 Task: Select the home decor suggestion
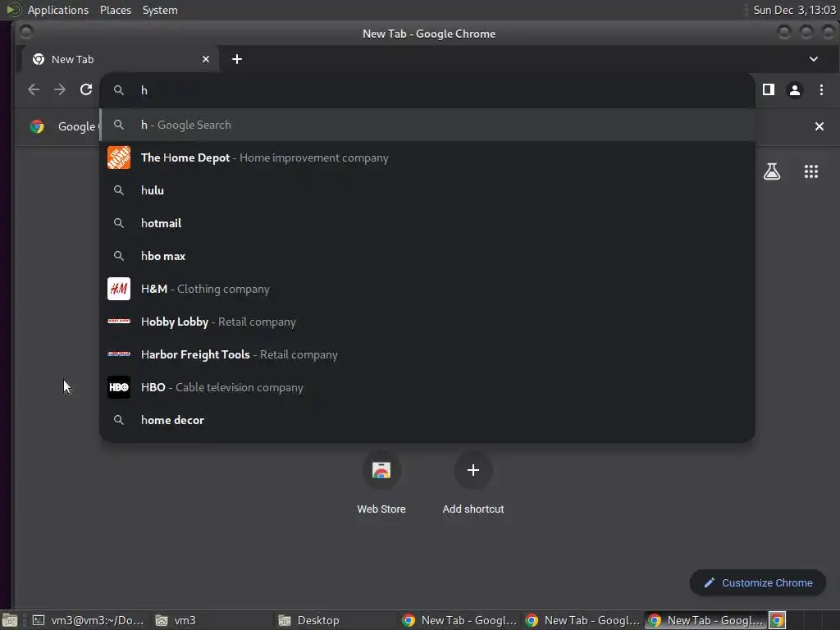coord(427,420)
